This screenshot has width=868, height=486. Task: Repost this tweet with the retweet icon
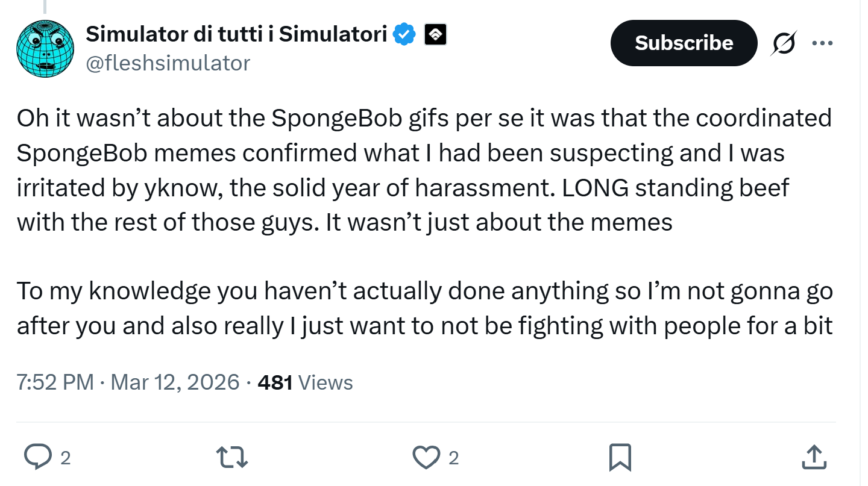tap(232, 457)
